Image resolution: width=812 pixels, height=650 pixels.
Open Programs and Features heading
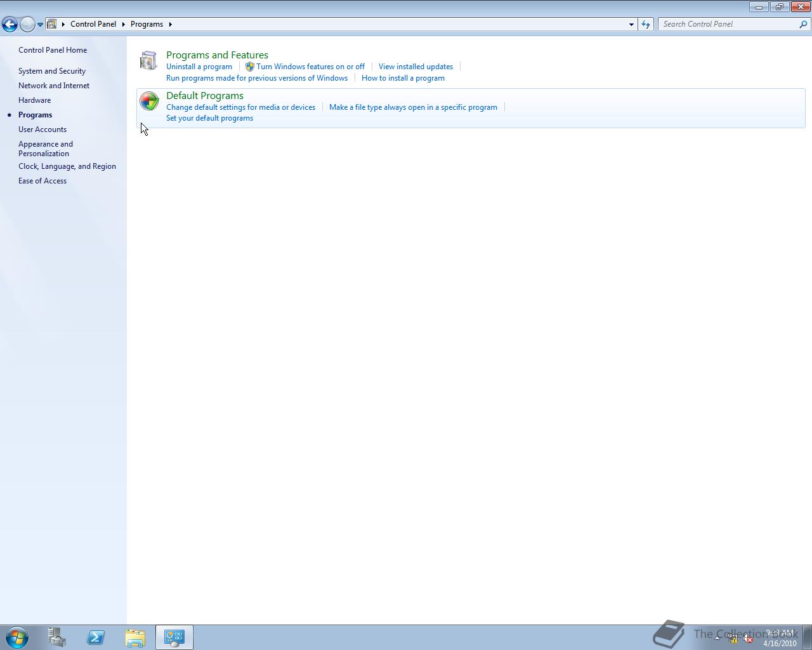[217, 55]
